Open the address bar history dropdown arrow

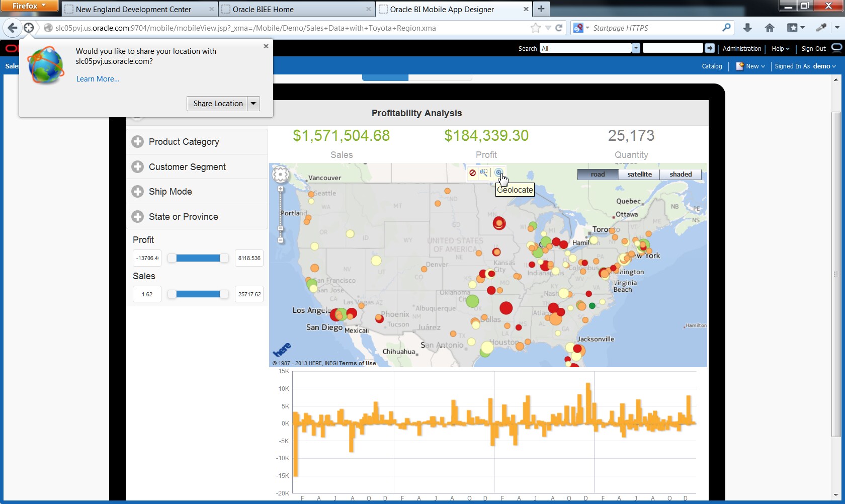(x=548, y=28)
